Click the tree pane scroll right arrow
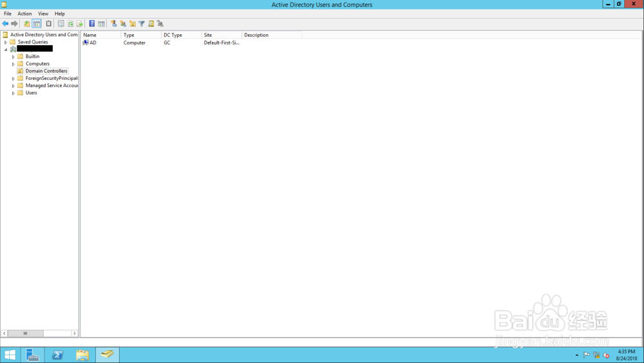This screenshot has width=644, height=363. 74,333
